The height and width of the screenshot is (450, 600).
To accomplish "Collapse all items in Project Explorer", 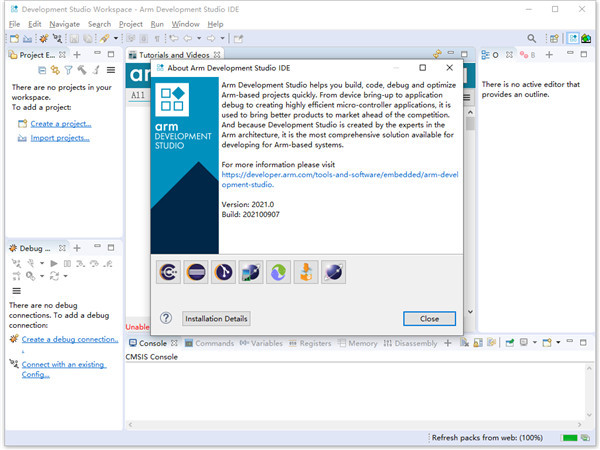I will click(x=42, y=70).
